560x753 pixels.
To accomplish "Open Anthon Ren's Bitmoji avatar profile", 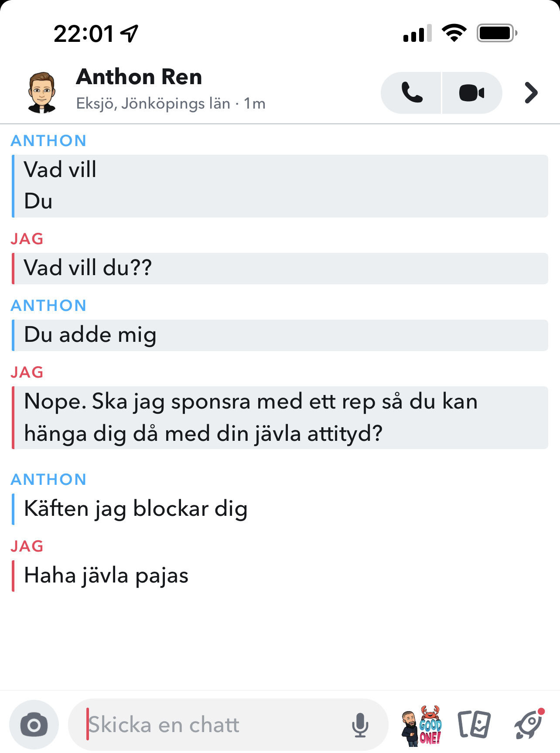I will pyautogui.click(x=42, y=93).
